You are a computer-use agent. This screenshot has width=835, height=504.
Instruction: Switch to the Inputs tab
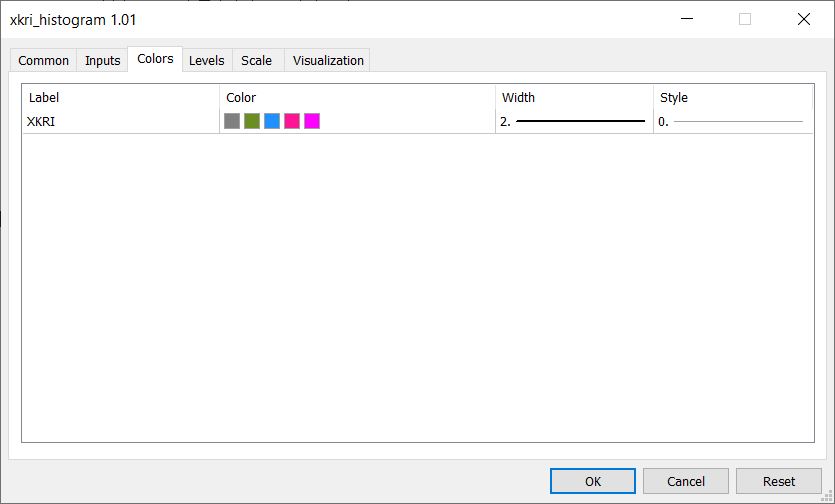[x=102, y=60]
